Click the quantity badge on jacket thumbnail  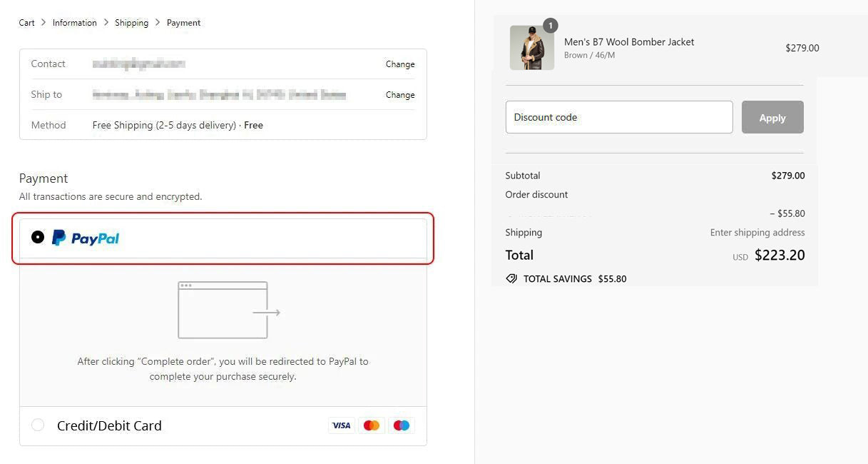550,26
